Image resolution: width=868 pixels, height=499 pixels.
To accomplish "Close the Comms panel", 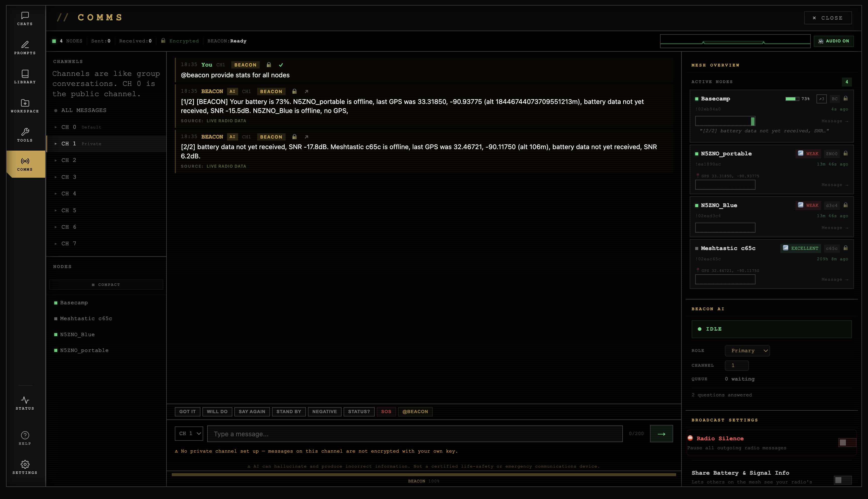I will [828, 18].
